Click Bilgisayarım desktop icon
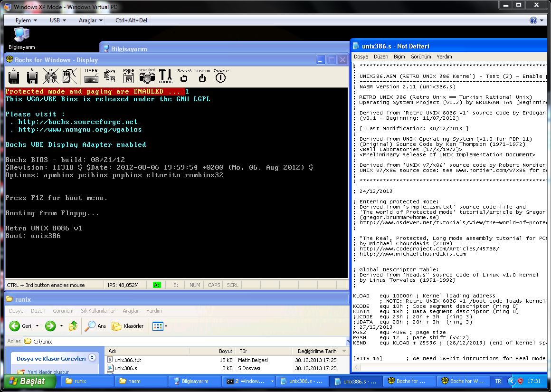Image resolution: width=551 pixels, height=392 pixels. [x=22, y=38]
